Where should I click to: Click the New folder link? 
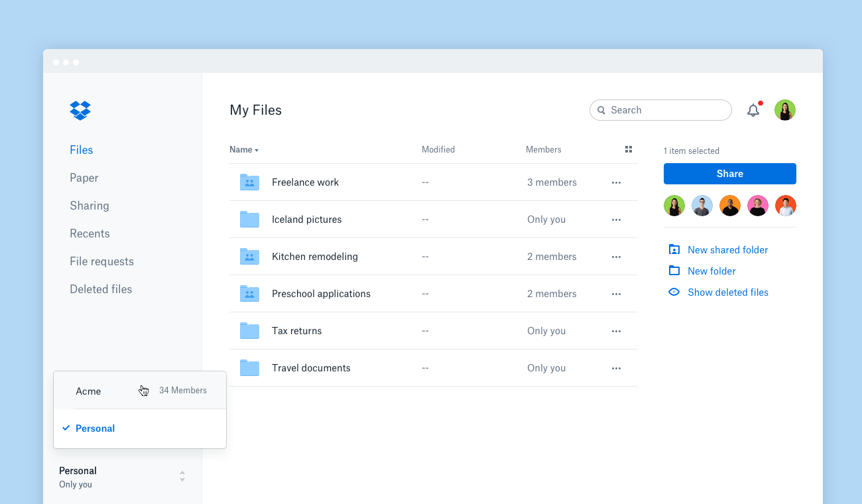(x=711, y=271)
